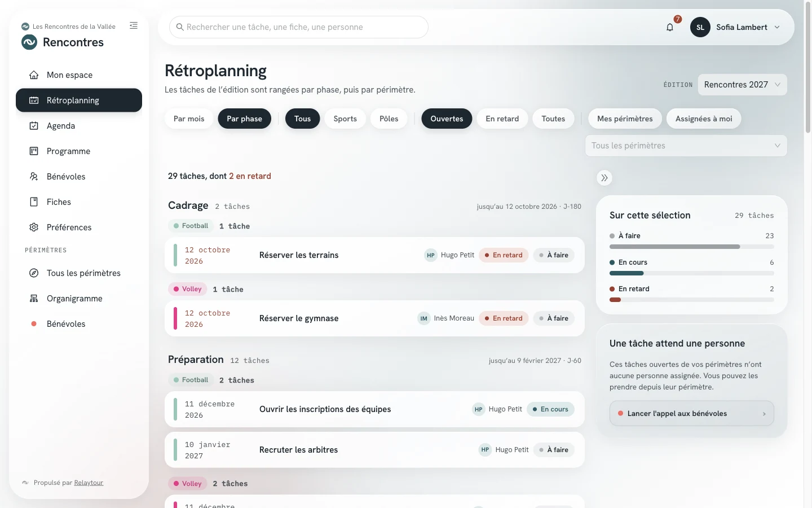Open the Ouvrir les inscriptions des équipes task
The image size is (812, 508).
tap(374, 409)
